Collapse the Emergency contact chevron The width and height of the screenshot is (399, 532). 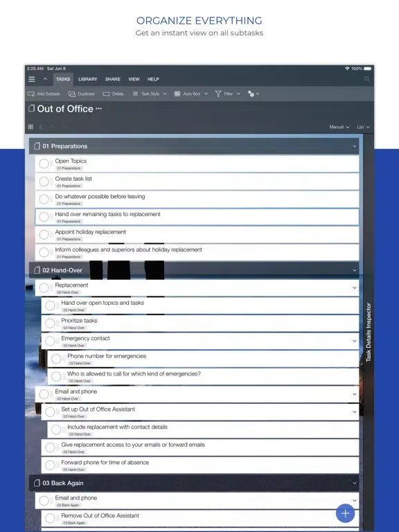point(354,341)
